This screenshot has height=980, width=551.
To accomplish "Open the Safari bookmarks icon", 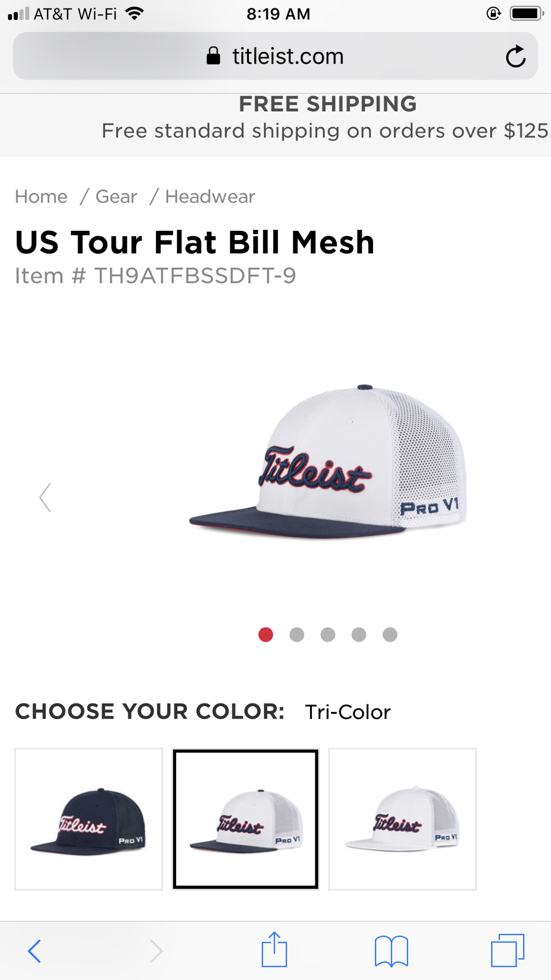I will pos(391,951).
